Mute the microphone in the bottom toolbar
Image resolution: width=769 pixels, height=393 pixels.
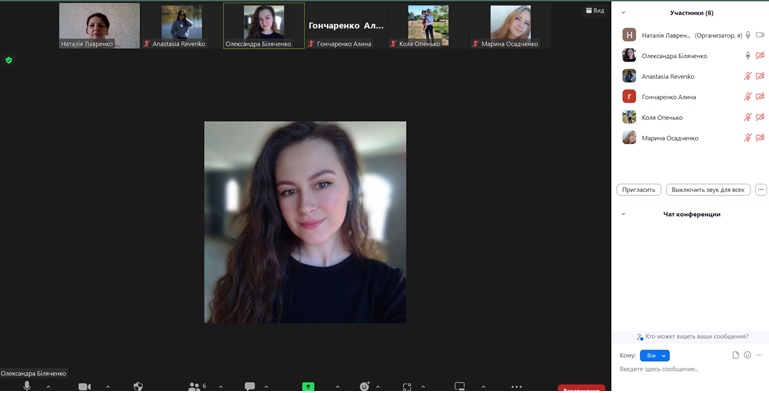pos(27,386)
